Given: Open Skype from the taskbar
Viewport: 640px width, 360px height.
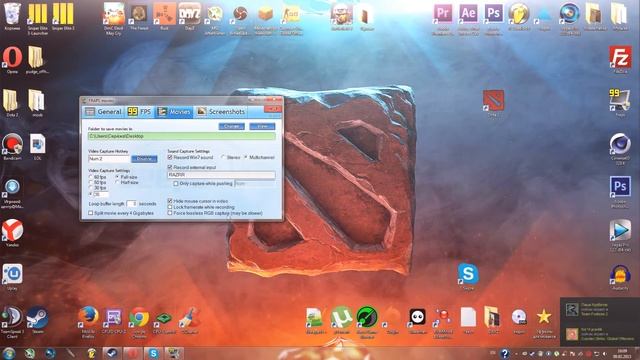Looking at the screenshot, I should (153, 353).
